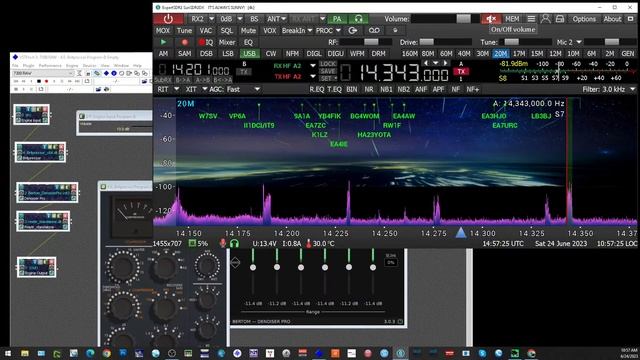Open the AGC Fast dropdown
This screenshot has height=360, width=640.
click(x=257, y=89)
